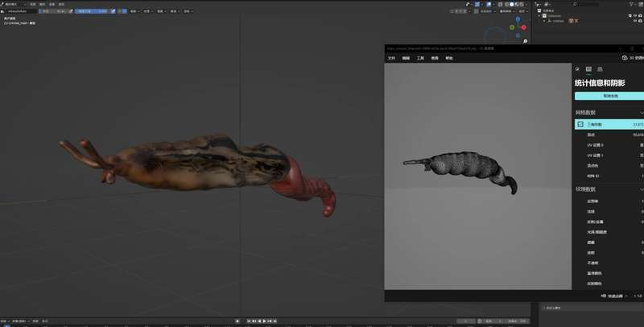The width and height of the screenshot is (644, 327).
Task: Collapse the 网格数据 section
Action: [641, 112]
